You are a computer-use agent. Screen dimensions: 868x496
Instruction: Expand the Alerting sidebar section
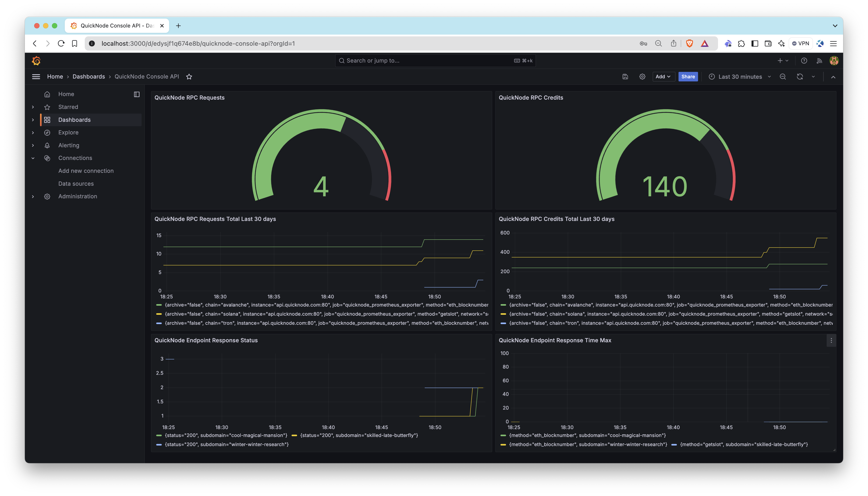pyautogui.click(x=33, y=145)
